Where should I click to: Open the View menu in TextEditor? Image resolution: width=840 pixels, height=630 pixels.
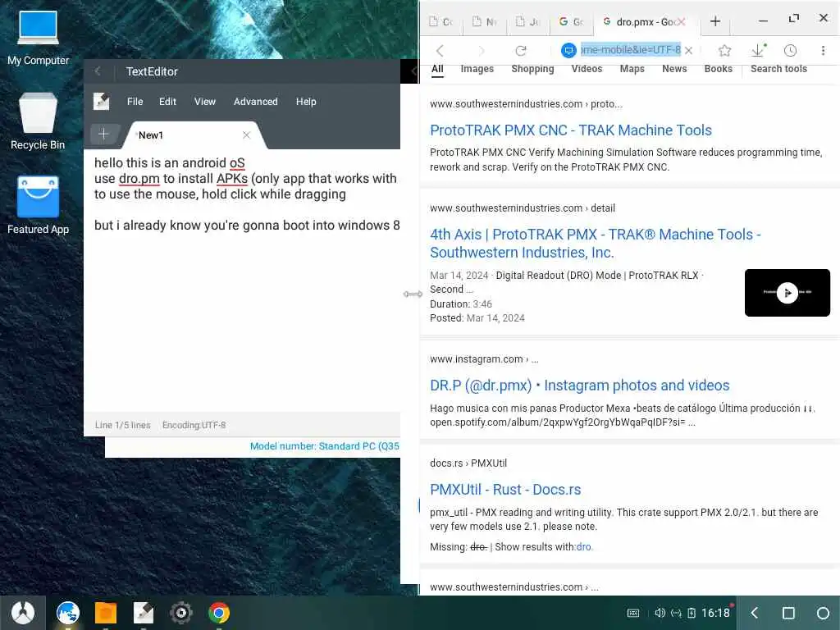pyautogui.click(x=204, y=101)
